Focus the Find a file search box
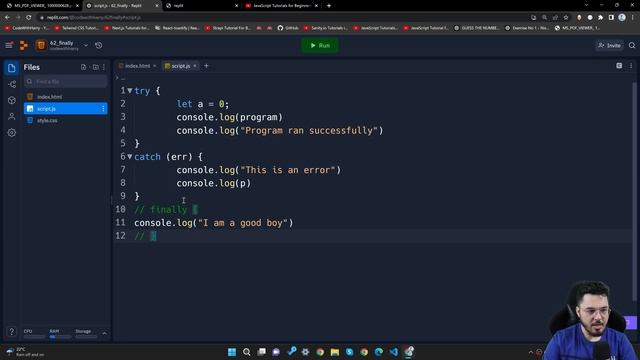The height and width of the screenshot is (360, 640). pos(66,82)
